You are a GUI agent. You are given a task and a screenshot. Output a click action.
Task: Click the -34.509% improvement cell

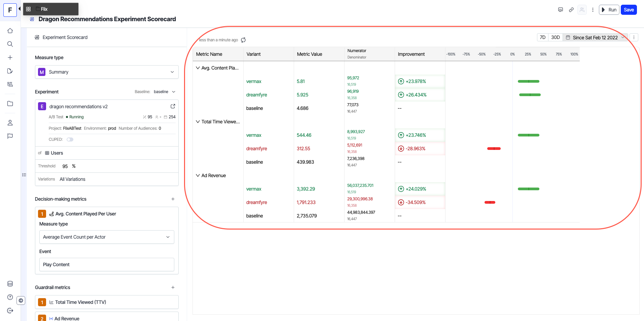click(420, 202)
